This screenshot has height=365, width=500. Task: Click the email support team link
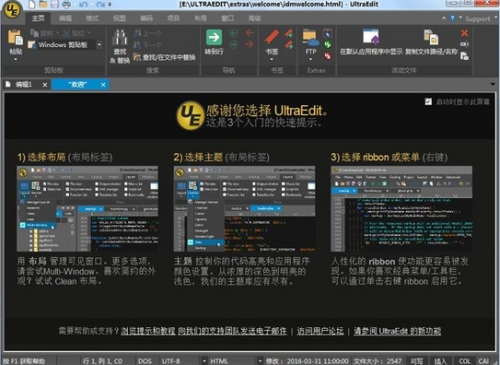pos(232,331)
